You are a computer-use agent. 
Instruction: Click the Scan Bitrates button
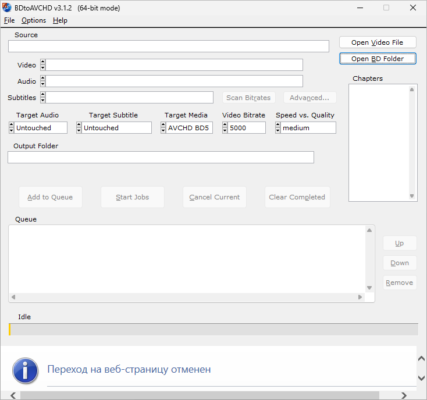click(x=248, y=98)
